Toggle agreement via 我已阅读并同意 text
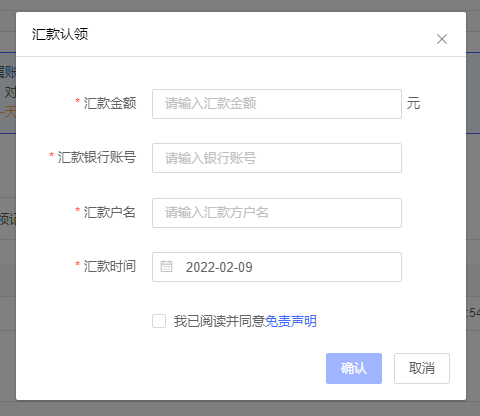480x416 pixels. (219, 321)
